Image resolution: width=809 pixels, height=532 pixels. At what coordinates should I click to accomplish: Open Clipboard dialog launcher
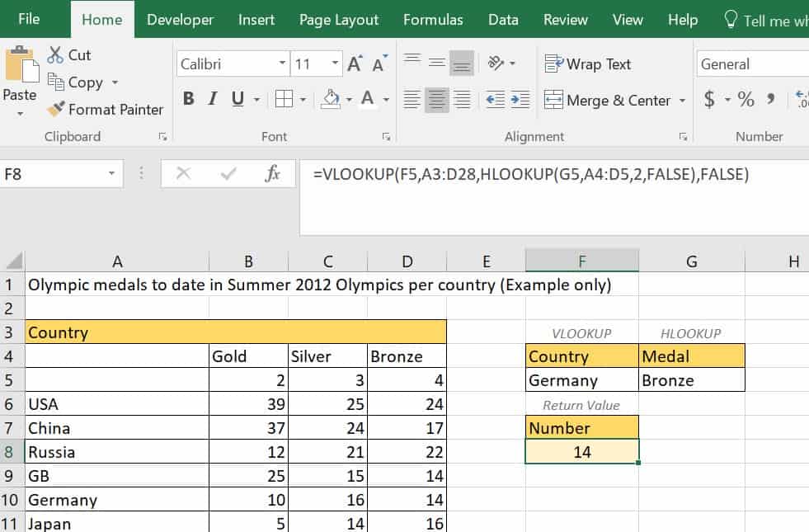163,137
